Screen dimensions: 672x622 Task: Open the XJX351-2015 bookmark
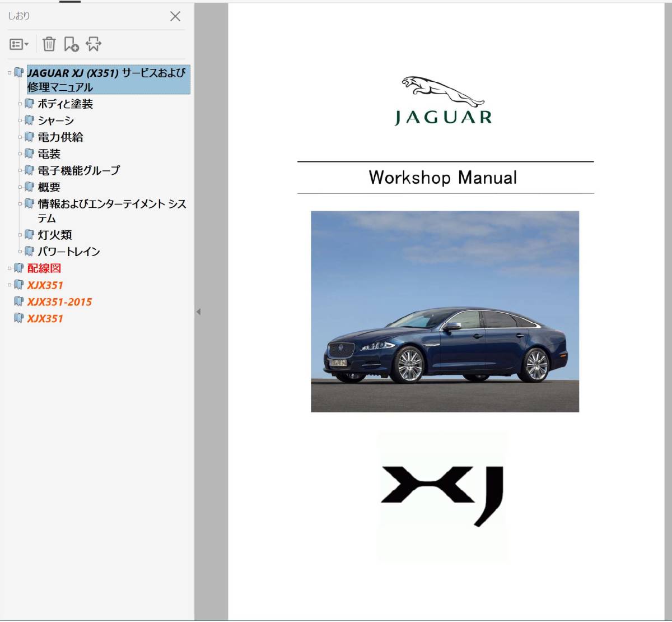tap(59, 301)
